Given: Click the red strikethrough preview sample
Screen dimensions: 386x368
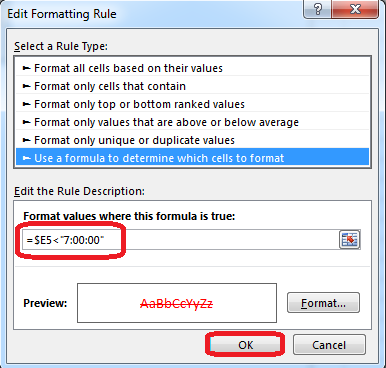Looking at the screenshot, I should 176,303.
